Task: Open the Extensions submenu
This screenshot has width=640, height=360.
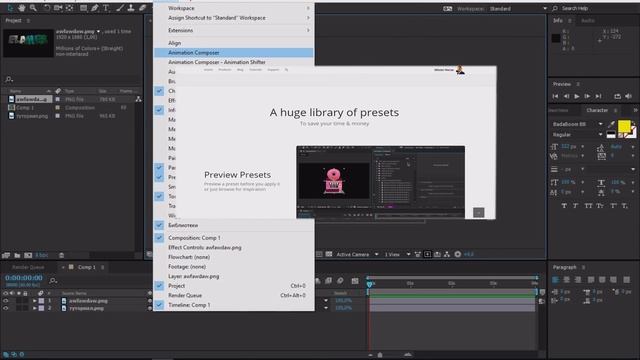Action: coord(234,31)
